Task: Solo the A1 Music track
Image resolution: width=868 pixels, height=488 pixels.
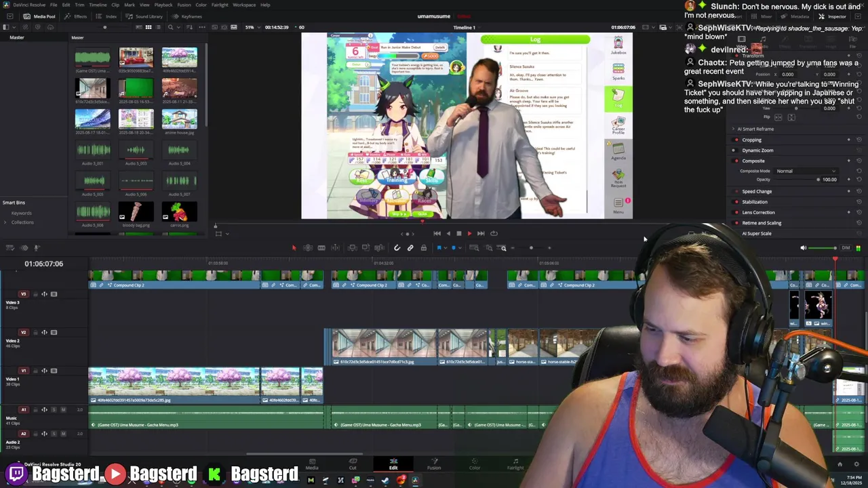Action: pos(54,410)
